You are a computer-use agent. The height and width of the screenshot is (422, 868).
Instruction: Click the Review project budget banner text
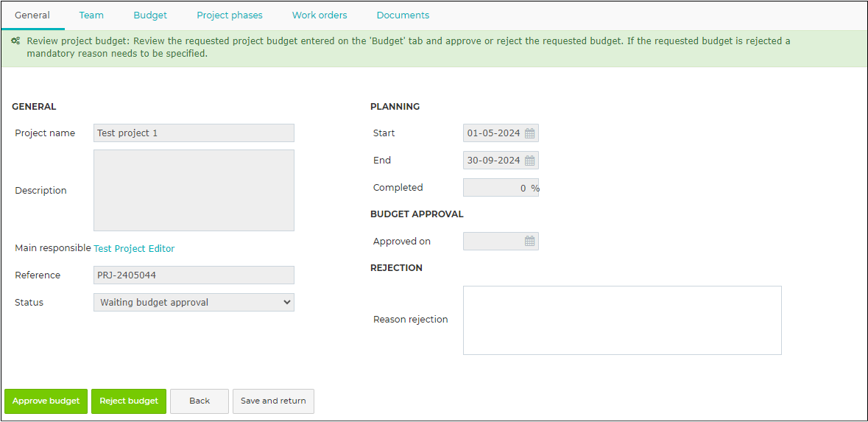408,48
